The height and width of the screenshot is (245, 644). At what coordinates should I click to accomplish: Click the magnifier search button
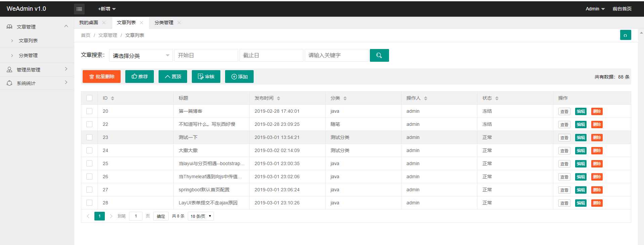click(379, 55)
